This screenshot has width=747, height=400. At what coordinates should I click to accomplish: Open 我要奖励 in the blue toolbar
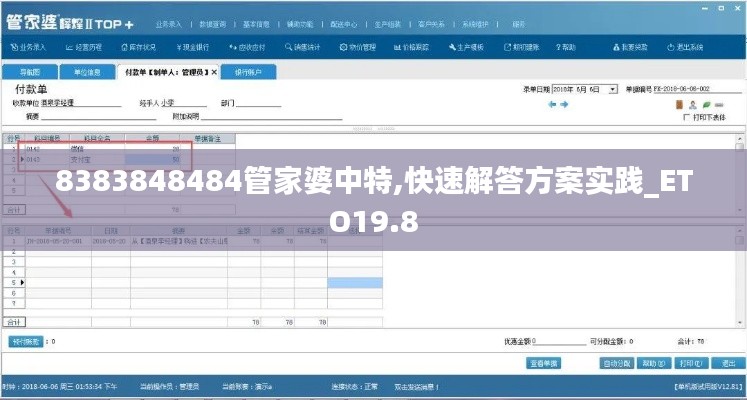(630, 48)
